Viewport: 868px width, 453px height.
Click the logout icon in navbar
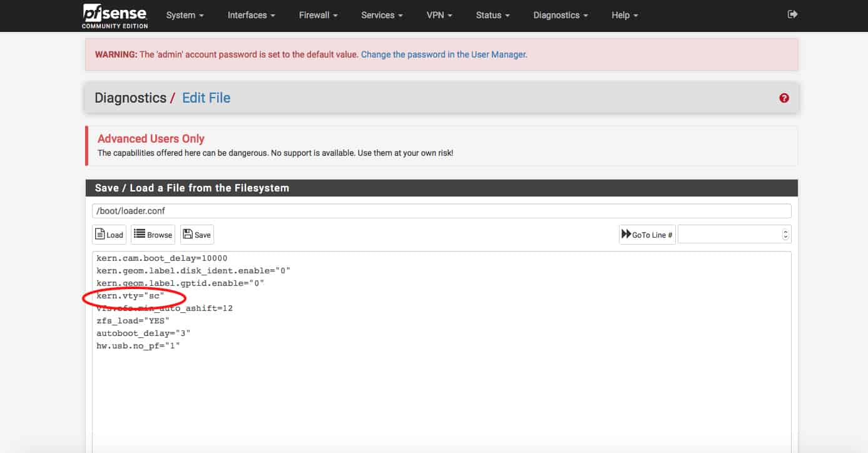point(792,14)
